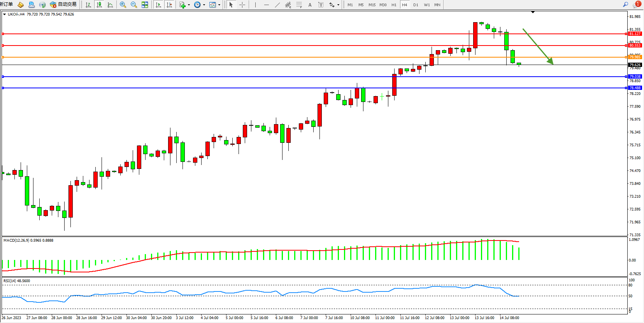644x323 pixels.
Task: Select the Crosshair cursor tool
Action: coord(242,5)
